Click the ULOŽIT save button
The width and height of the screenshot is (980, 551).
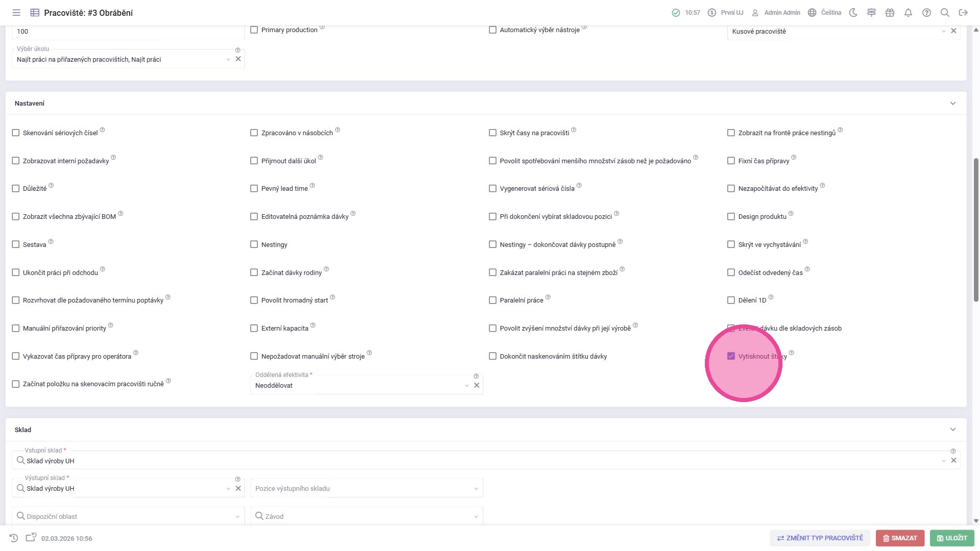(x=951, y=538)
